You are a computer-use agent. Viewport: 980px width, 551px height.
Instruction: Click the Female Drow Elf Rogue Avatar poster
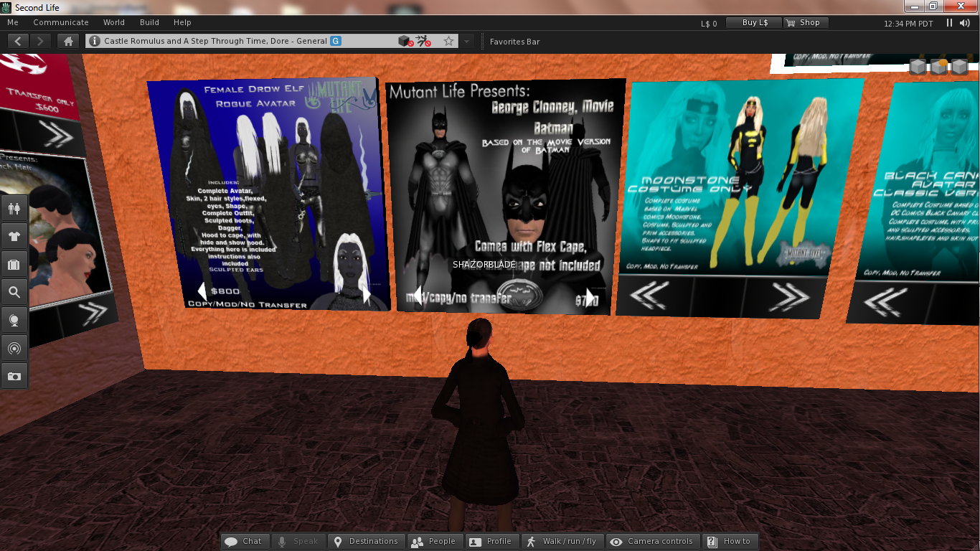268,194
